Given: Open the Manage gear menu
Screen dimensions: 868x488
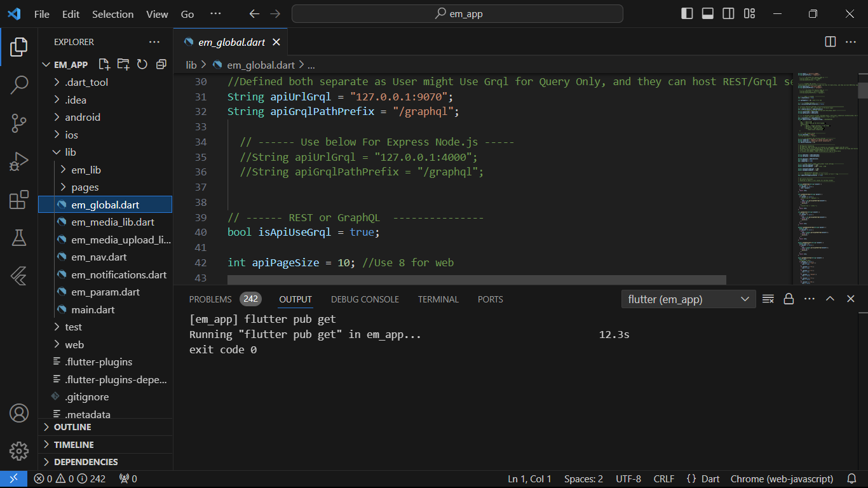Looking at the screenshot, I should tap(19, 451).
